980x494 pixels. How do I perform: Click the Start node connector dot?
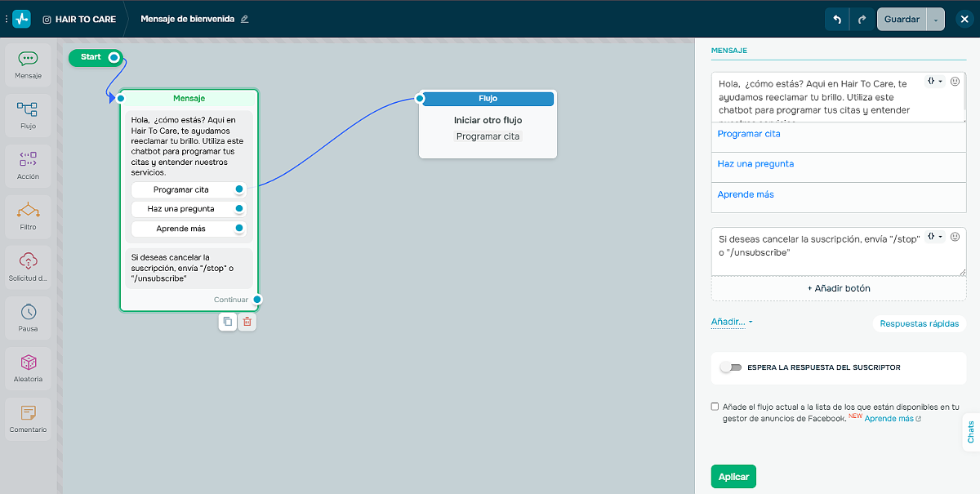point(114,57)
